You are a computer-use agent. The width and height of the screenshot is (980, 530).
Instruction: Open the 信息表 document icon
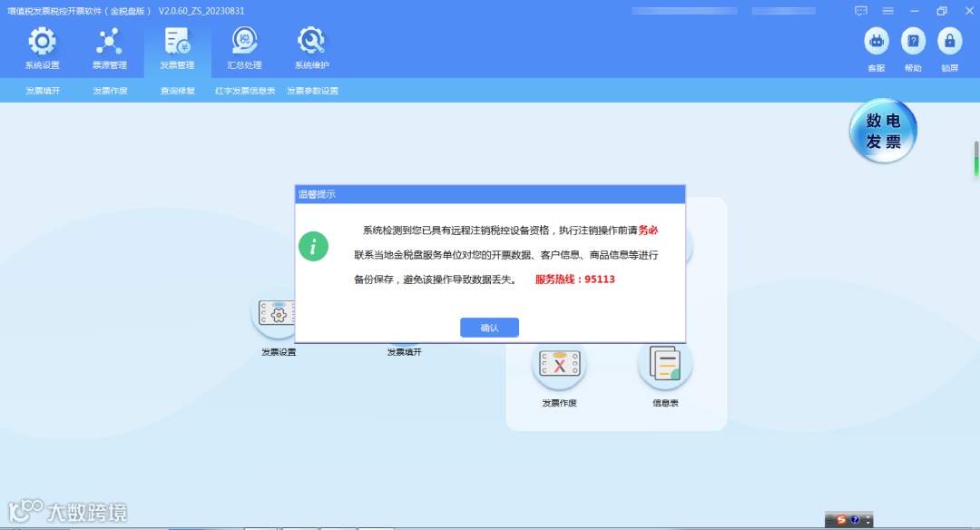pyautogui.click(x=665, y=363)
